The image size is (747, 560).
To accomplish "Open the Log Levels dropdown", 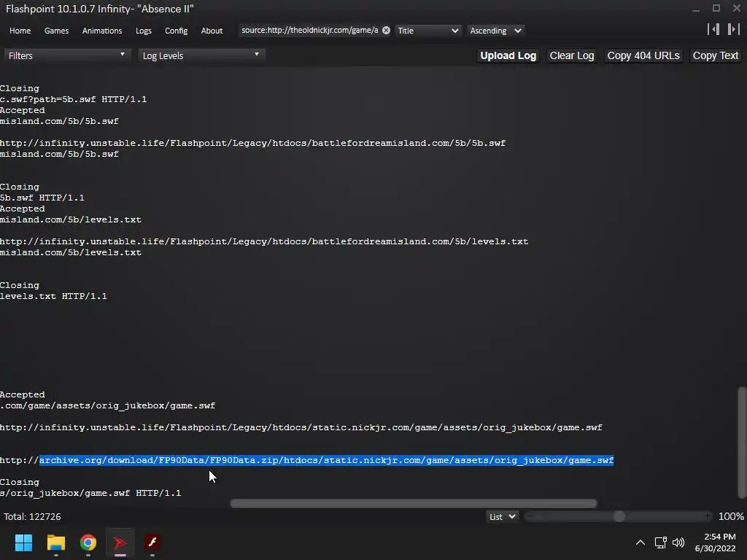I will point(201,55).
